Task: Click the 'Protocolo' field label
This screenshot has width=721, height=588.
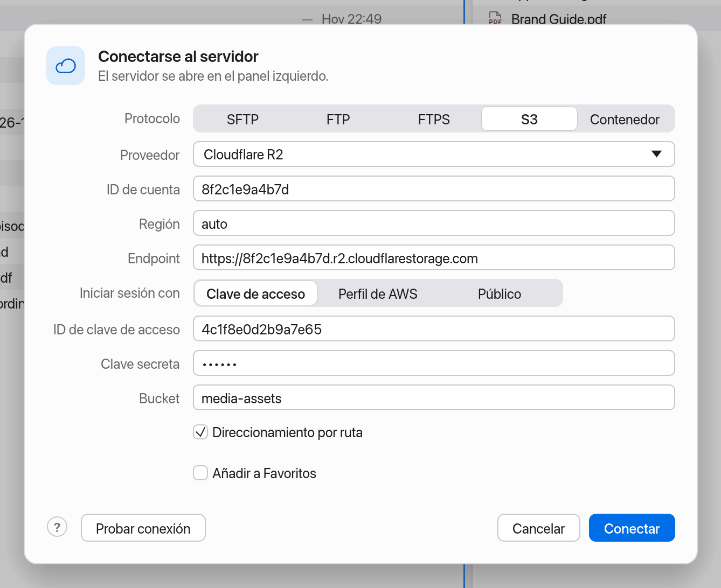Action: point(152,118)
